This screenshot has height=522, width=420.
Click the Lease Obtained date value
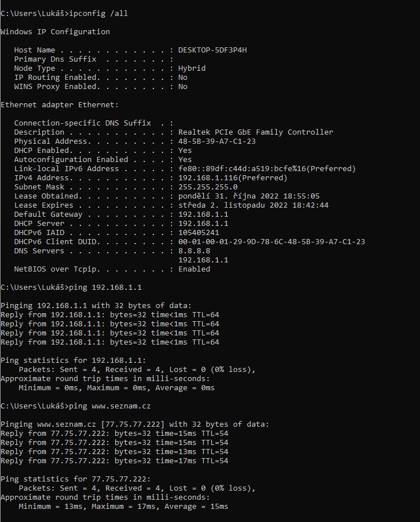click(x=248, y=196)
